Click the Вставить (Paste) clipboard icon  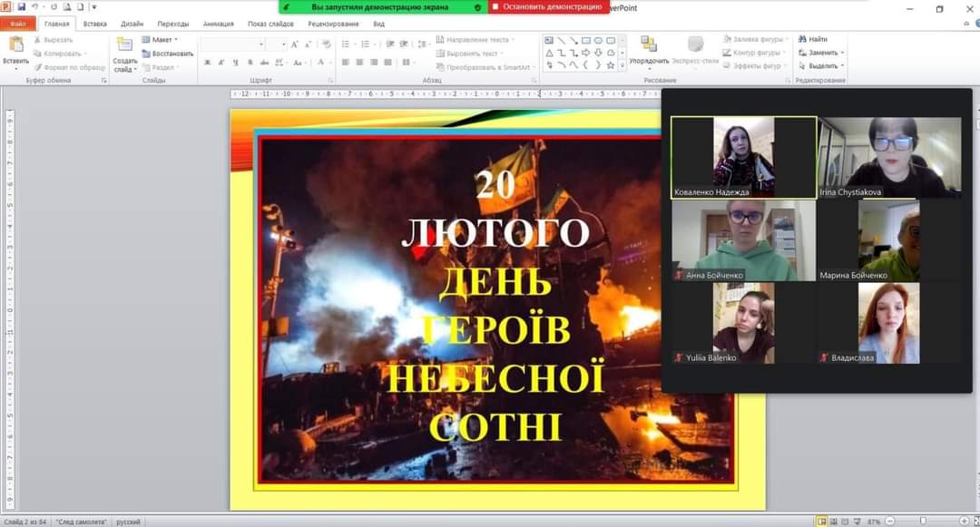[15, 45]
